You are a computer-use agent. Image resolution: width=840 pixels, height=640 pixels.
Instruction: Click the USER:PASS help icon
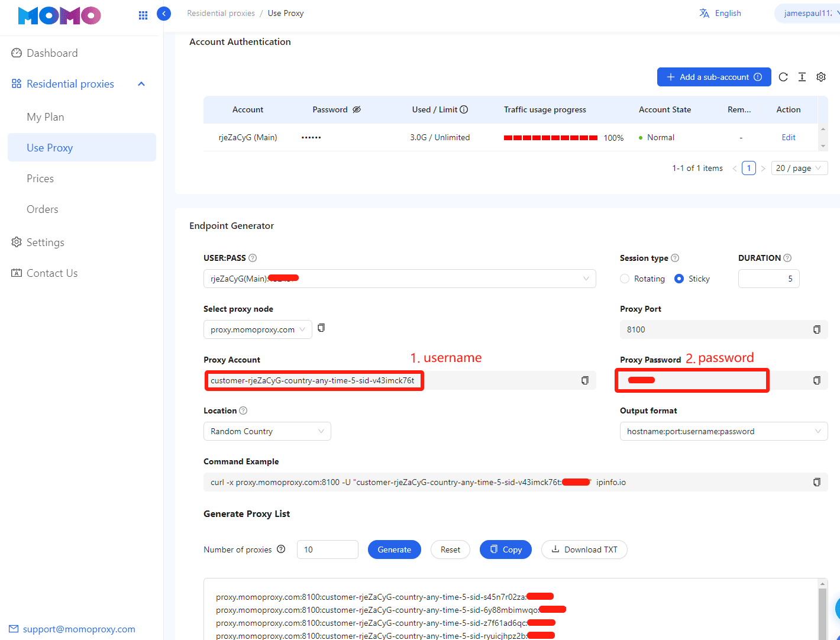click(253, 258)
